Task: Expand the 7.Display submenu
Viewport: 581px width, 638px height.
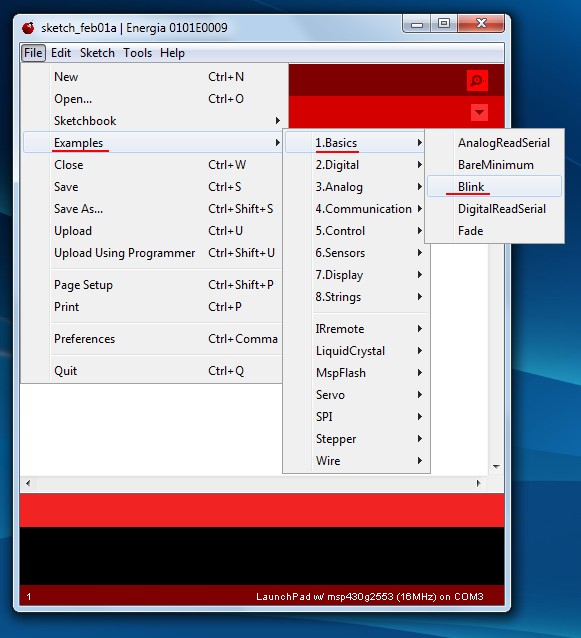Action: 355,274
